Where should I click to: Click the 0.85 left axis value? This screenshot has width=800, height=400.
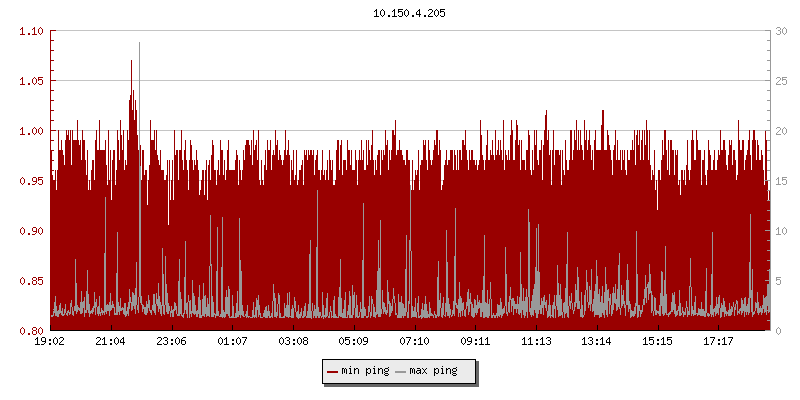click(33, 281)
